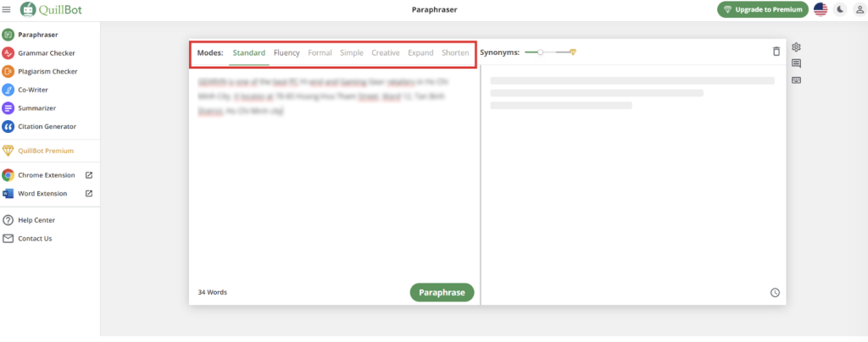Click the output results panel
Viewport: 868px width, 342px height.
coord(633,185)
